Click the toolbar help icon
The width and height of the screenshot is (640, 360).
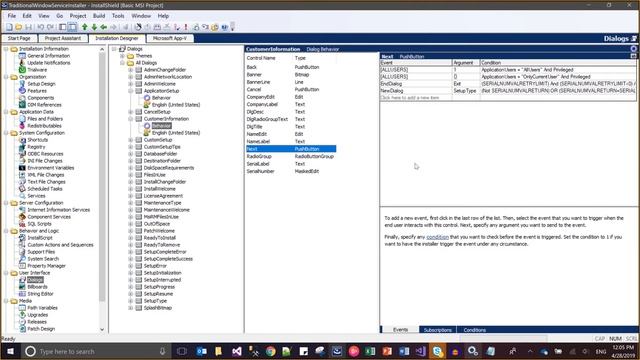tap(224, 27)
